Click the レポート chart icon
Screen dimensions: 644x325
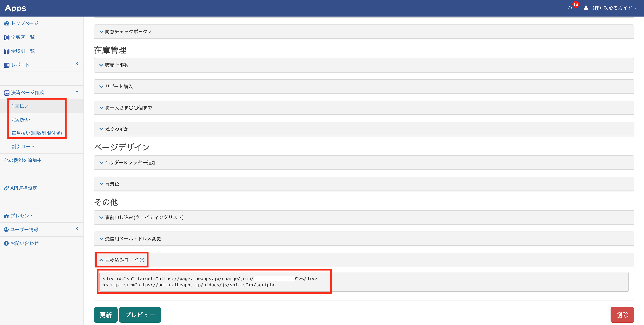pos(7,65)
